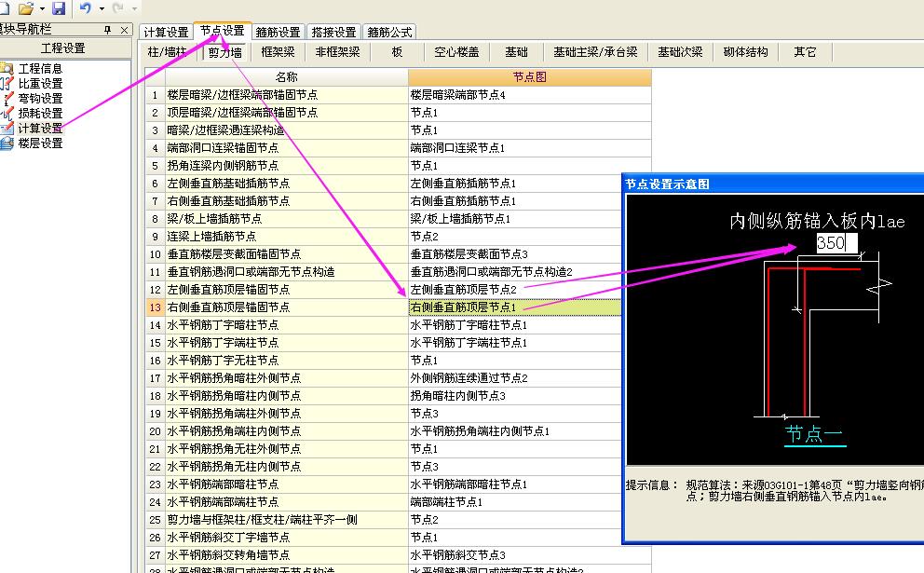The height and width of the screenshot is (573, 924).
Task: Open 损耗设置 in navigation
Action: 40,113
